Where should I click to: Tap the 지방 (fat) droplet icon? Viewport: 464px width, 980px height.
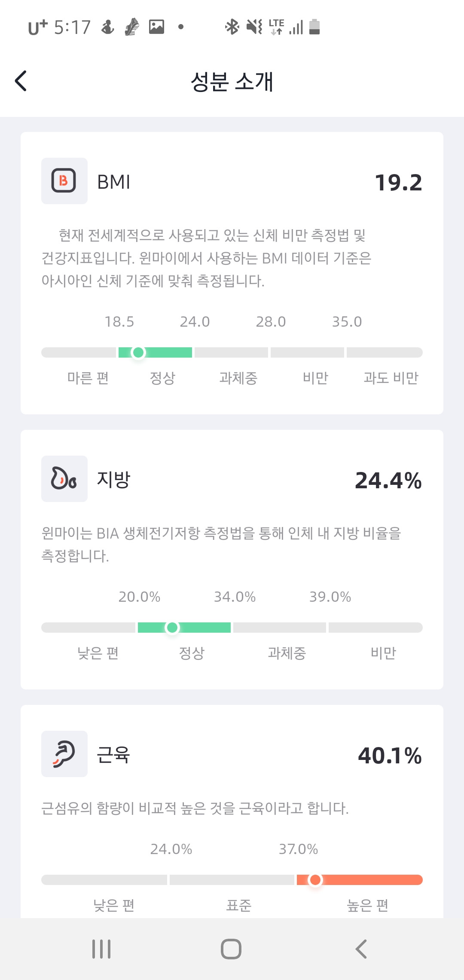click(x=64, y=478)
